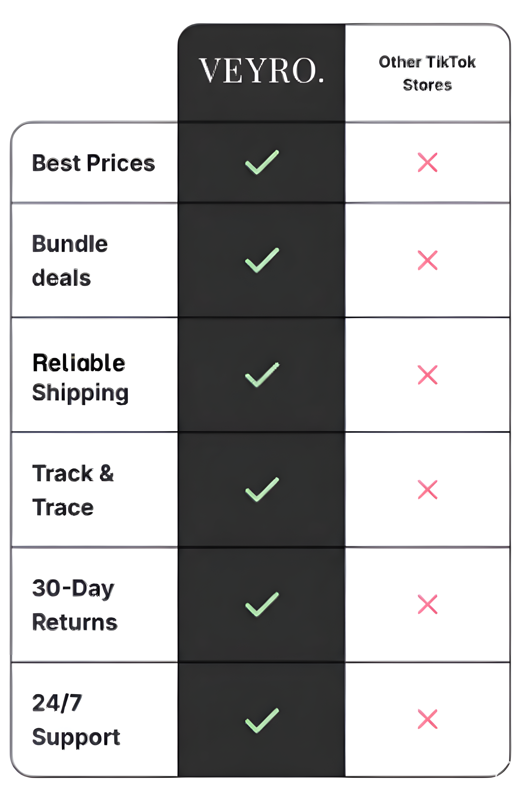Click the red X for Track & Trace
Viewport: 532px width, 798px height.
[427, 490]
